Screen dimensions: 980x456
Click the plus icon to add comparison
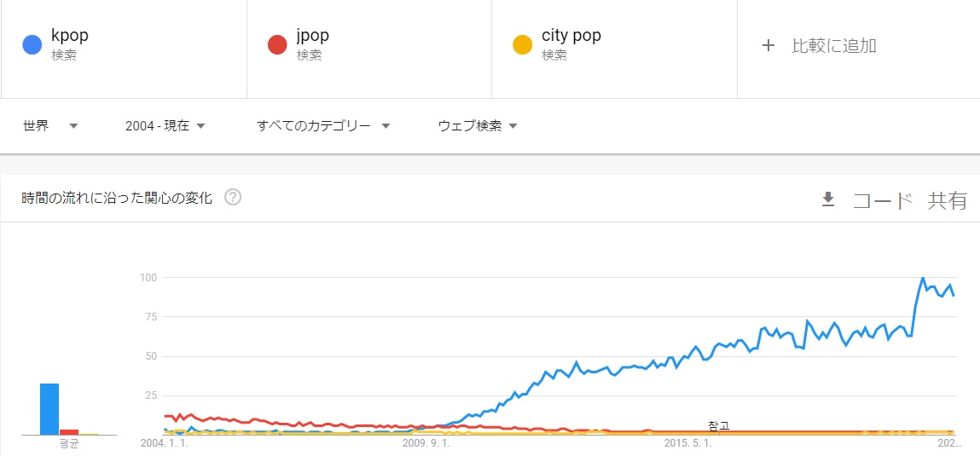[768, 46]
